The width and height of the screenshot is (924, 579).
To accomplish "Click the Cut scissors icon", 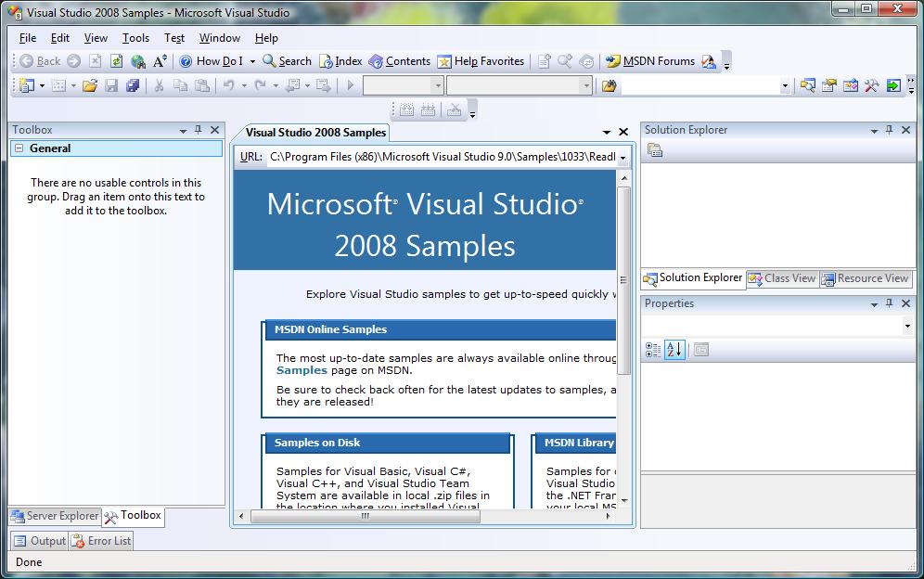I will [x=159, y=86].
